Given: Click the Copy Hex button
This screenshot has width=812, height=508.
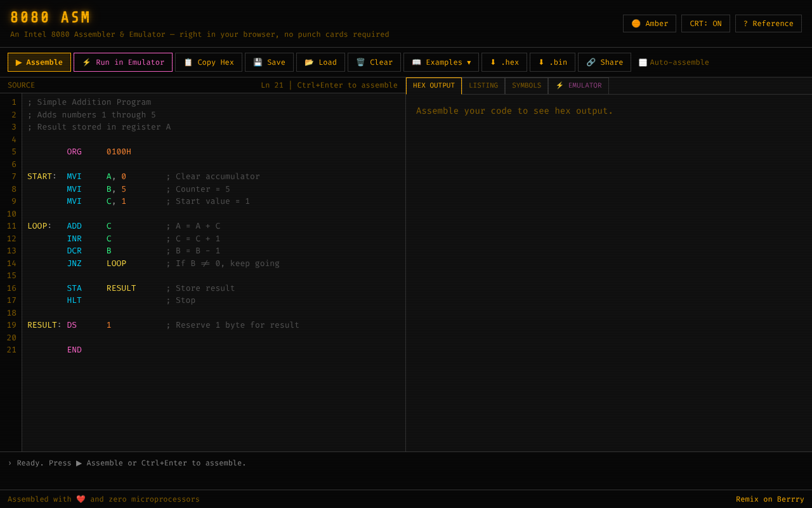Looking at the screenshot, I should click(x=209, y=62).
